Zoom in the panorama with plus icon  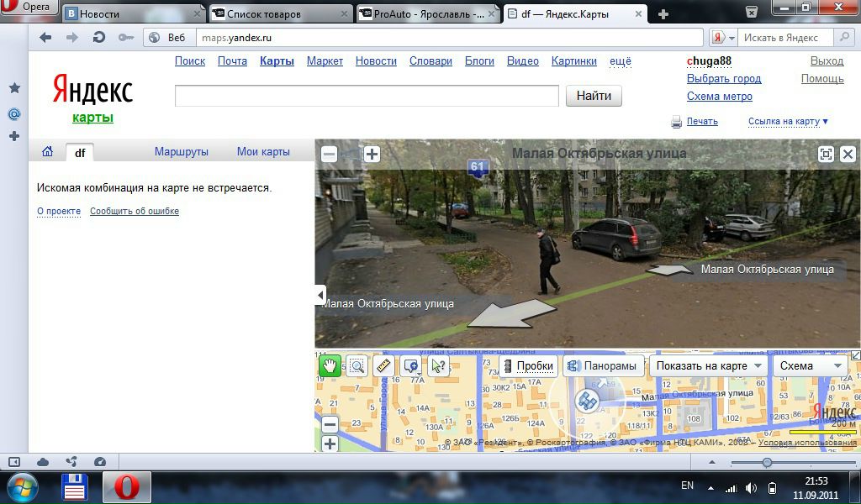pyautogui.click(x=372, y=154)
